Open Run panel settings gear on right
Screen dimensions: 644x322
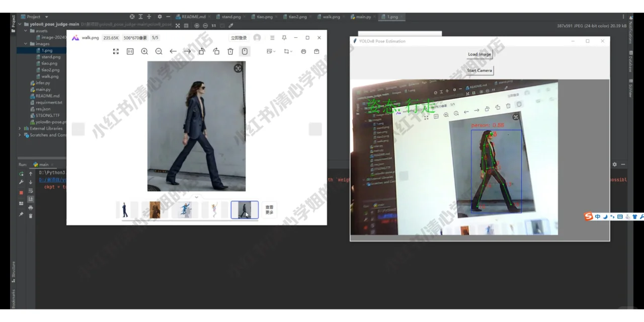pyautogui.click(x=614, y=165)
